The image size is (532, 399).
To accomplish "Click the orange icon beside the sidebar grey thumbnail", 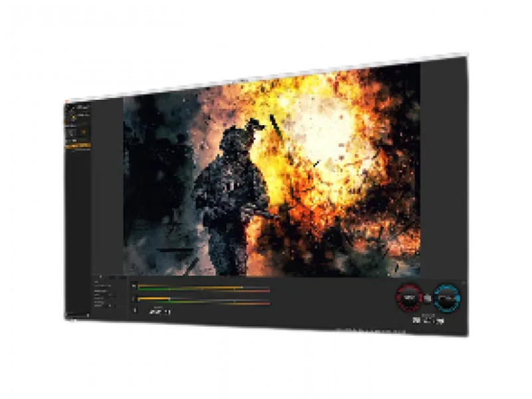I will tap(84, 132).
